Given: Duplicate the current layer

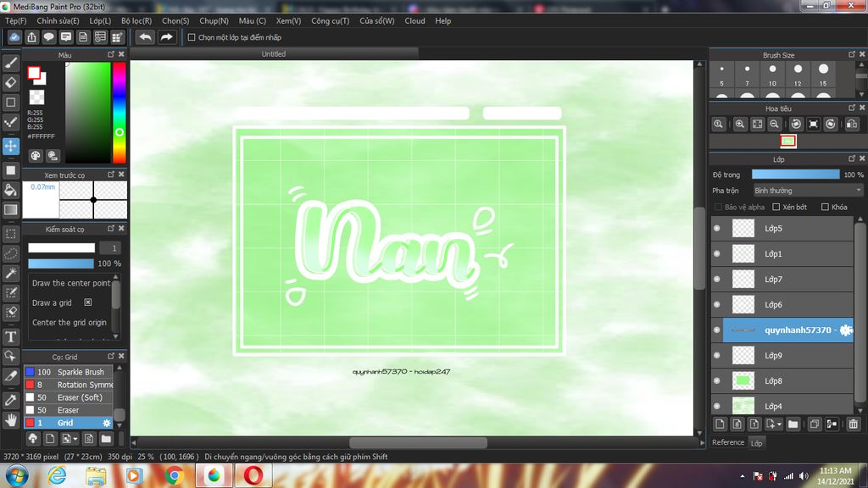Looking at the screenshot, I should click(815, 424).
